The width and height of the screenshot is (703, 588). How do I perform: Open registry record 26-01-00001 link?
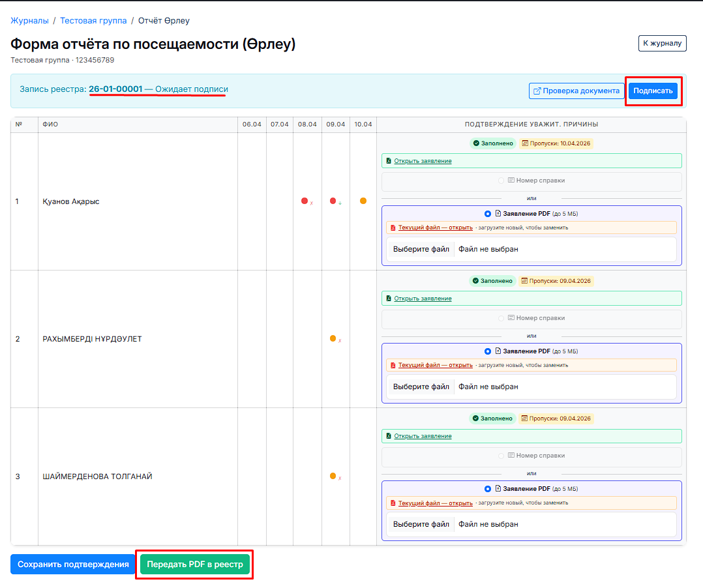pos(115,89)
